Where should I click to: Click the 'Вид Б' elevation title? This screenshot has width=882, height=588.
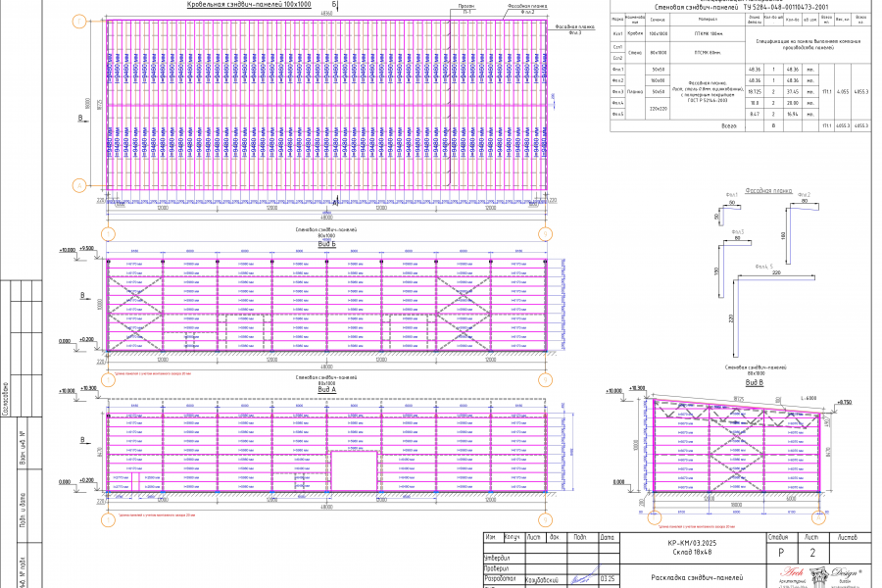[326, 244]
